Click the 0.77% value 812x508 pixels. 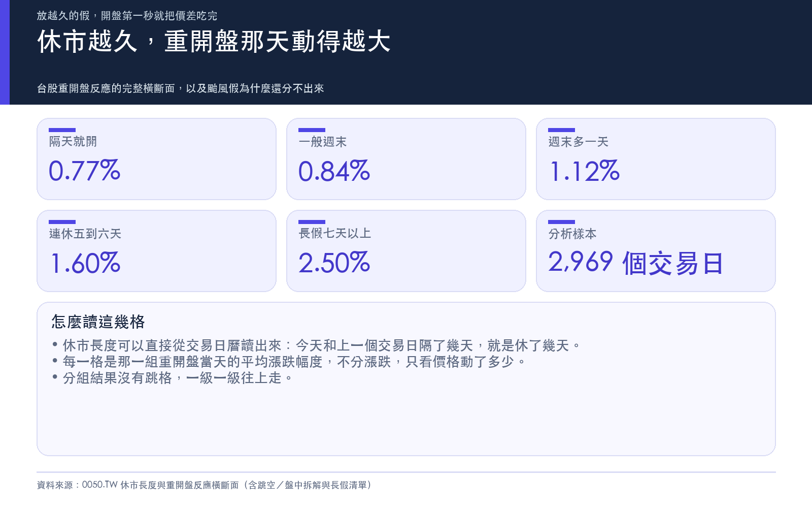(x=85, y=171)
